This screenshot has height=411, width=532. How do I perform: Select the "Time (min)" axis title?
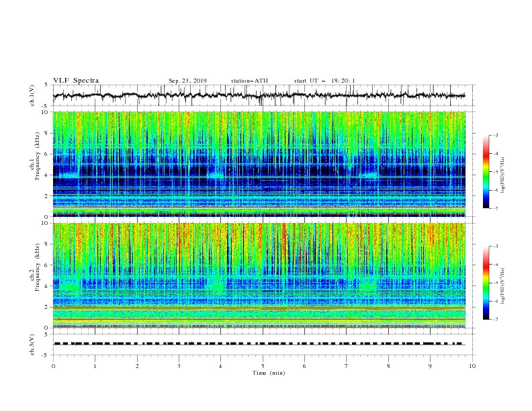pos(269,373)
